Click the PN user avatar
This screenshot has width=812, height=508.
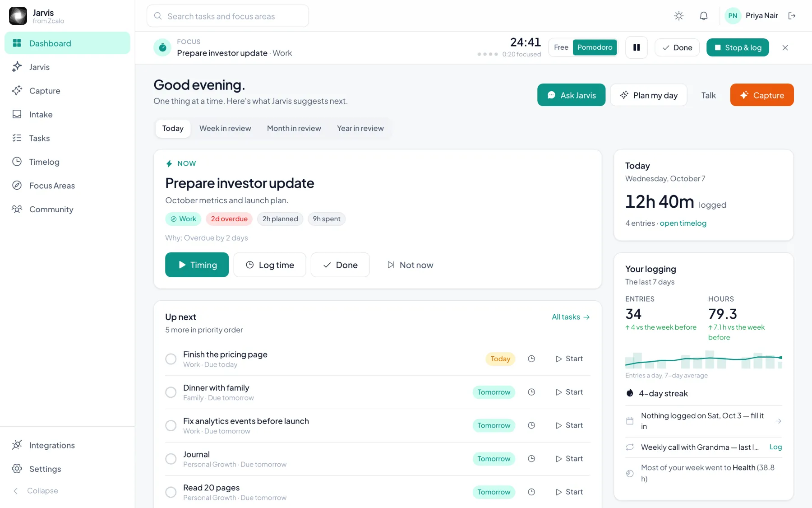(733, 16)
